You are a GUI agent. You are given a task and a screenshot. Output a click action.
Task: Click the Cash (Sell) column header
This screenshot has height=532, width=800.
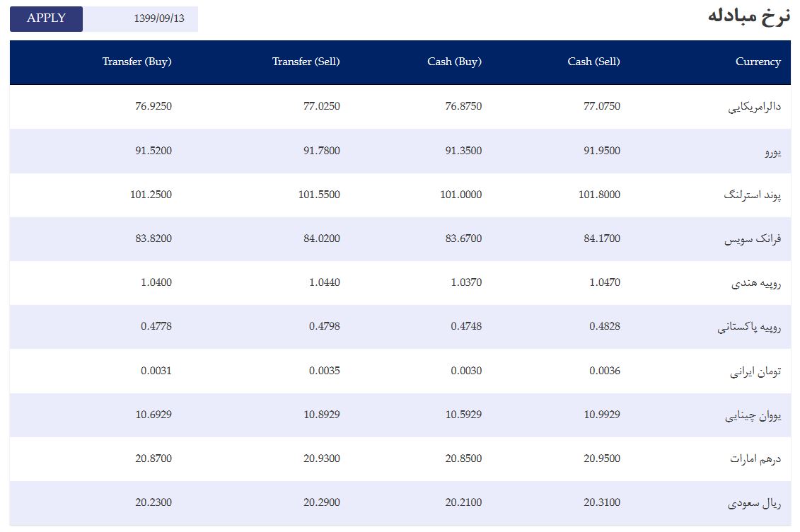click(x=593, y=62)
